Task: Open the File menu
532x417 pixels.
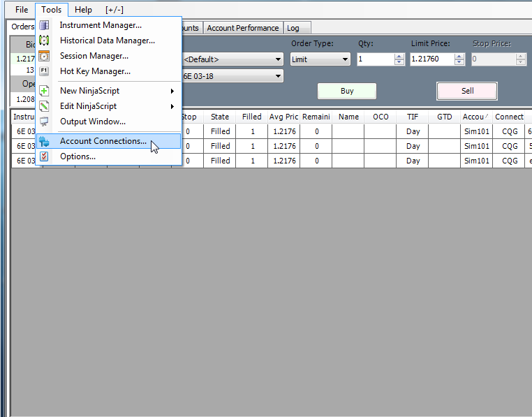Action: click(22, 10)
